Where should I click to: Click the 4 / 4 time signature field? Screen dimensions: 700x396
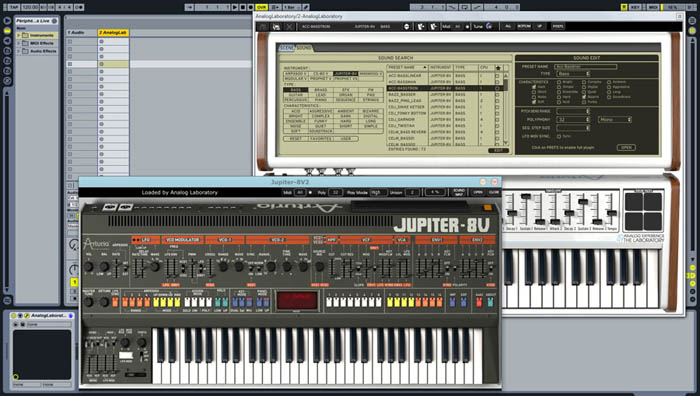click(65, 7)
